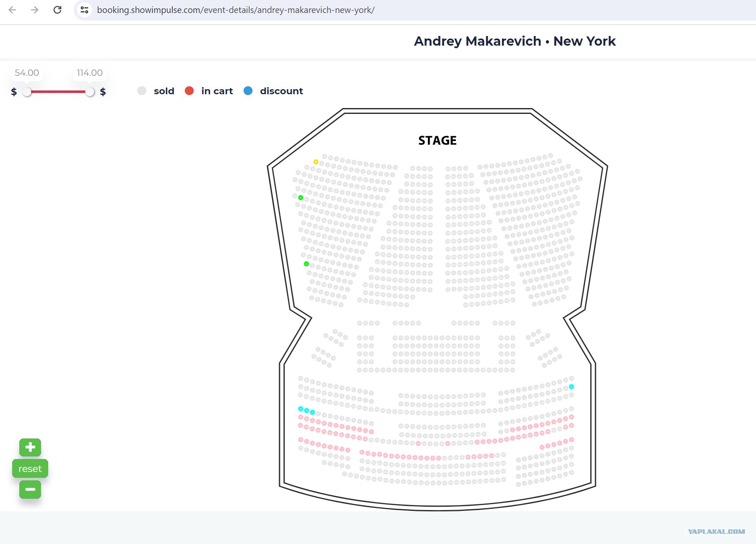The width and height of the screenshot is (756, 544).
Task: Select the cyan seat on right balcony edge
Action: [571, 387]
